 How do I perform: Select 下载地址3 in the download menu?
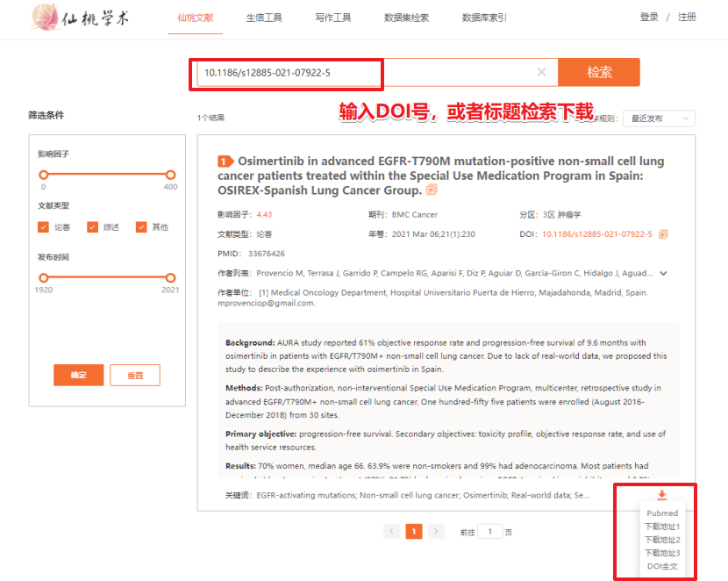click(x=662, y=553)
